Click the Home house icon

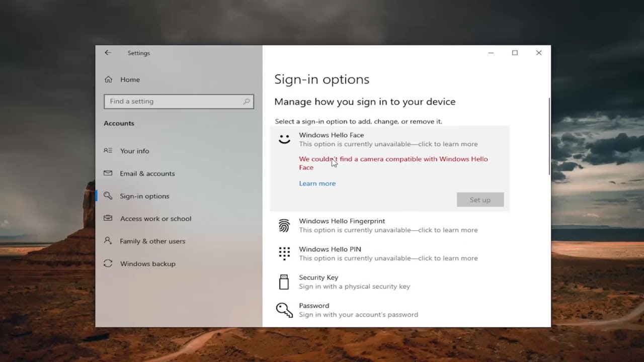[108, 79]
